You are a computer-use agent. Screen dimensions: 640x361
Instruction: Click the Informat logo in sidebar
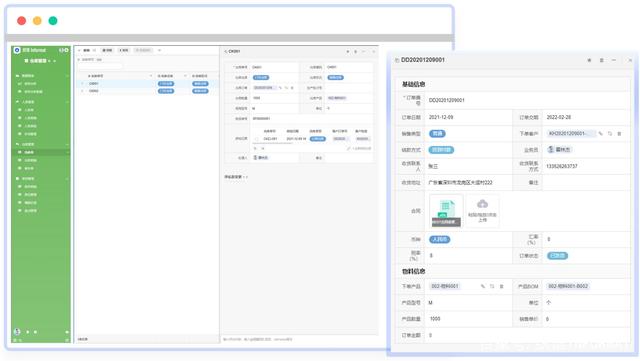17,50
